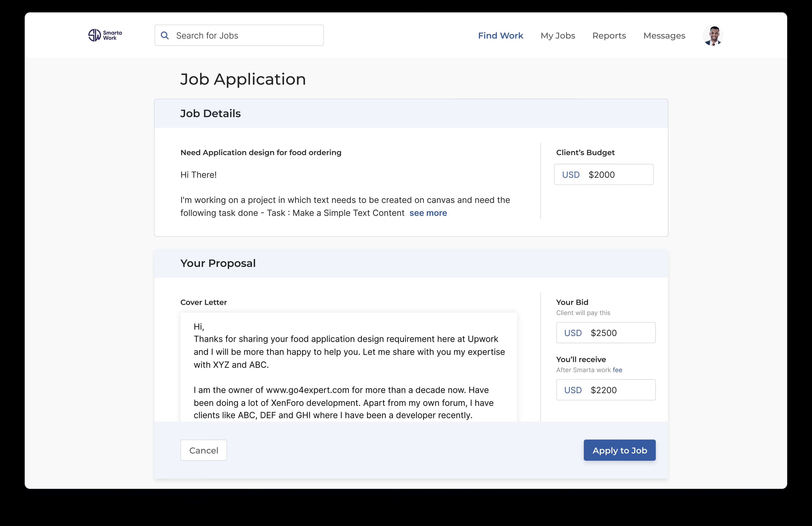The height and width of the screenshot is (526, 812).
Task: Open the USD selector in You'll receive field
Action: (573, 390)
